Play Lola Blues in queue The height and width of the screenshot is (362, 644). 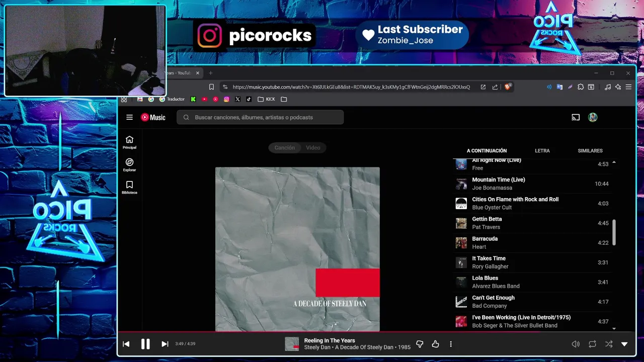point(532,282)
